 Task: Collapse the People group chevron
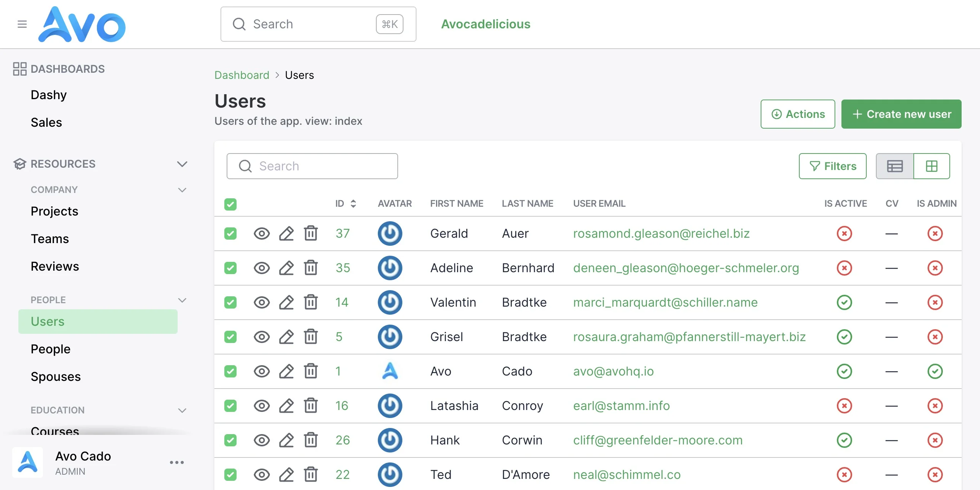[x=182, y=300]
